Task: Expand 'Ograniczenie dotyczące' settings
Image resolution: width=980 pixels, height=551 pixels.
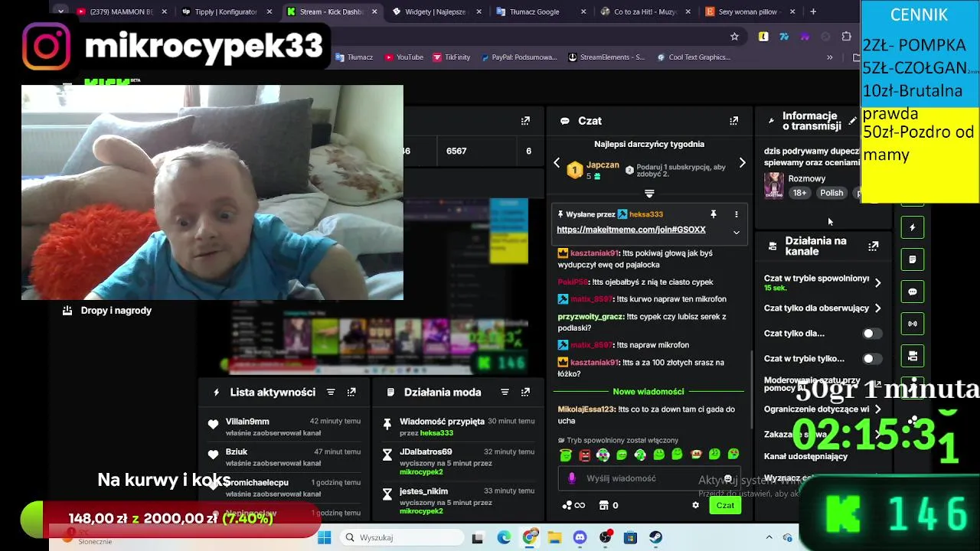Action: pos(877,409)
